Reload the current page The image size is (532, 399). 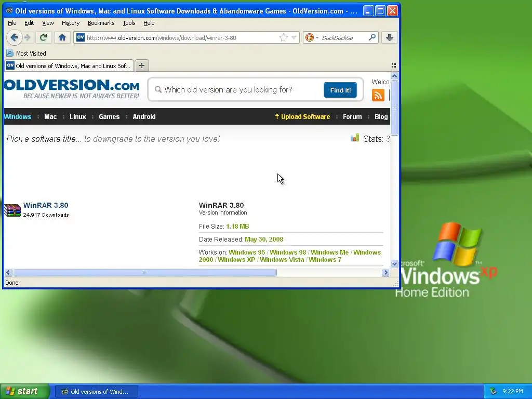coord(43,37)
